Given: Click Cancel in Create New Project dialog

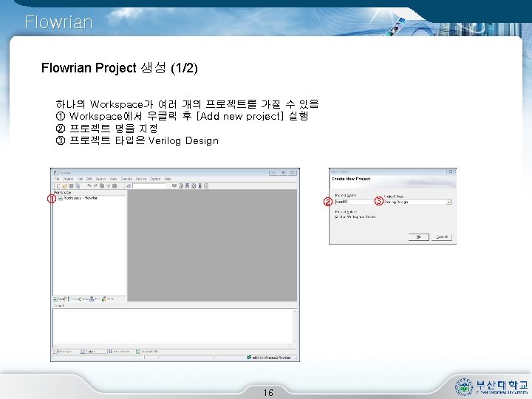Looking at the screenshot, I should click(442, 237).
